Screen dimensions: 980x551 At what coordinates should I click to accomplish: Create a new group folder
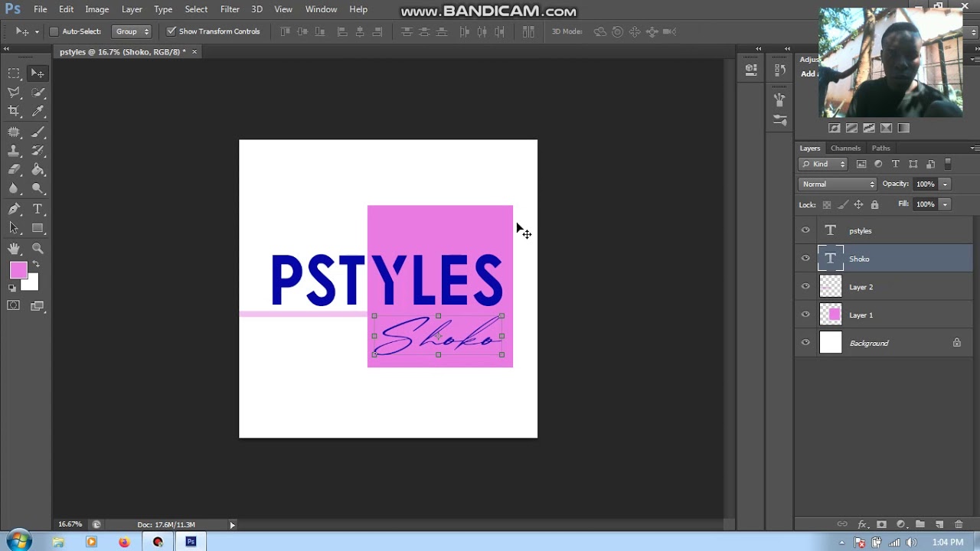(x=920, y=524)
